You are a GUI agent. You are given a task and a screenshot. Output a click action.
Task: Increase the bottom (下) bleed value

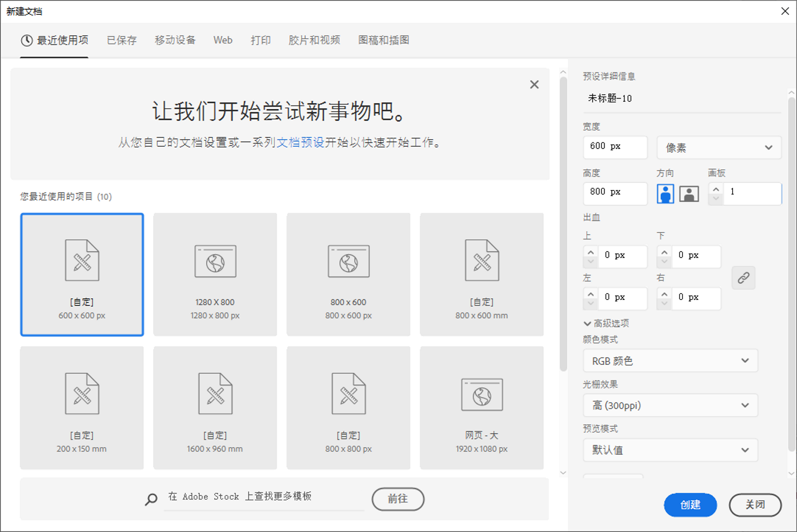(664, 252)
